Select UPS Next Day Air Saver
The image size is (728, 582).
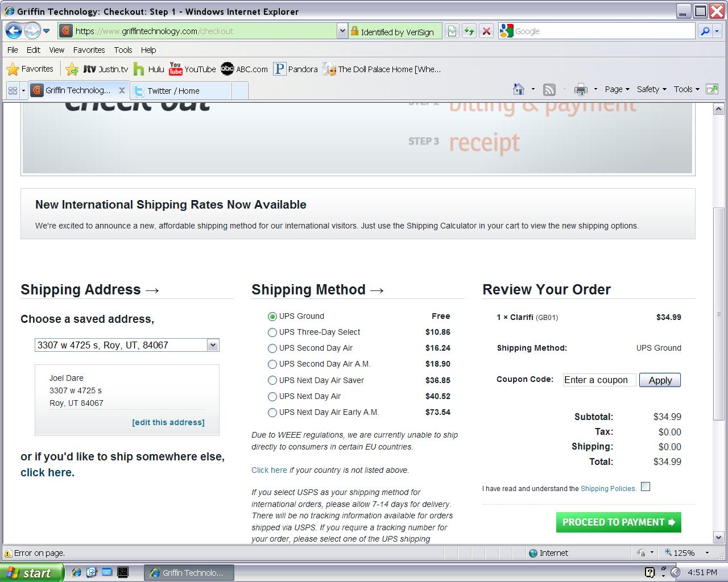coord(272,381)
